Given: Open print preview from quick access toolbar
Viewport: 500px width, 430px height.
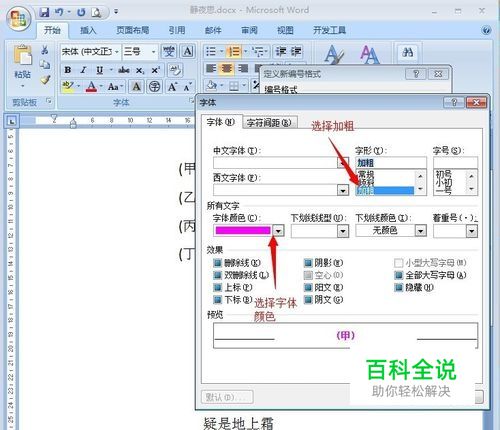Looking at the screenshot, I should tap(96, 12).
